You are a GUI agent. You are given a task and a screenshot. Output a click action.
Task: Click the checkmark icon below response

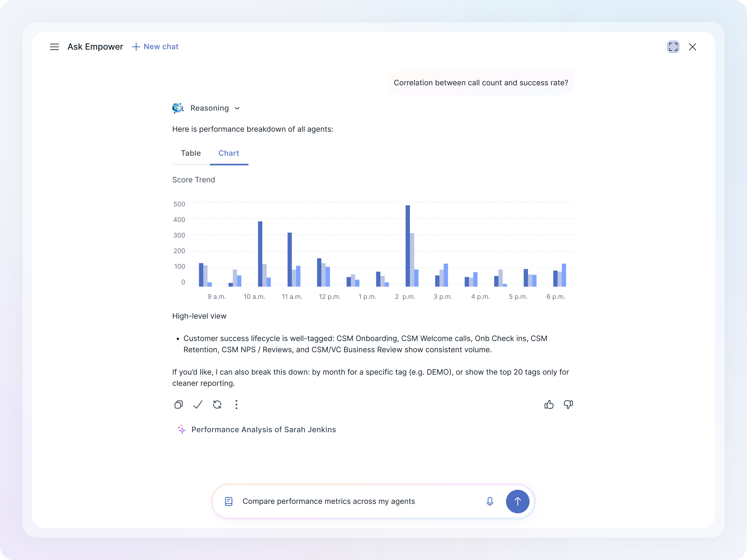click(198, 404)
